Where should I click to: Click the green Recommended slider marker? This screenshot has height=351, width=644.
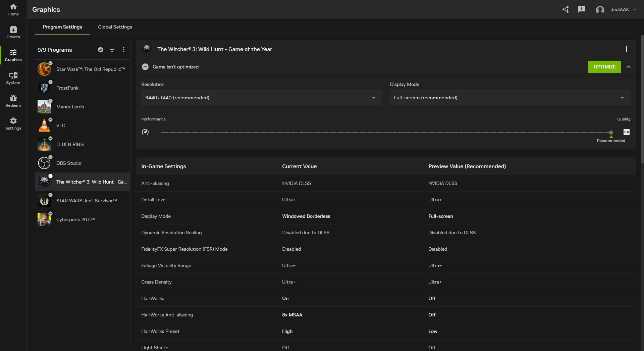pyautogui.click(x=611, y=137)
